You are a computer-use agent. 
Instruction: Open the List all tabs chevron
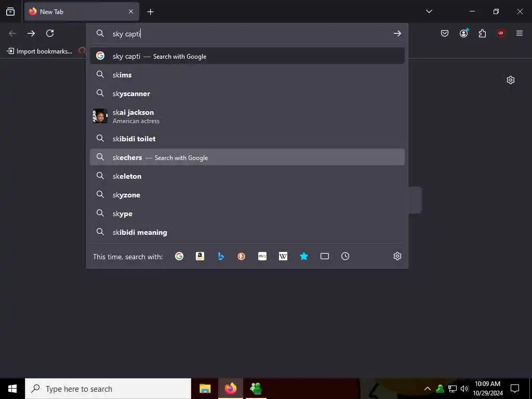coord(429,11)
